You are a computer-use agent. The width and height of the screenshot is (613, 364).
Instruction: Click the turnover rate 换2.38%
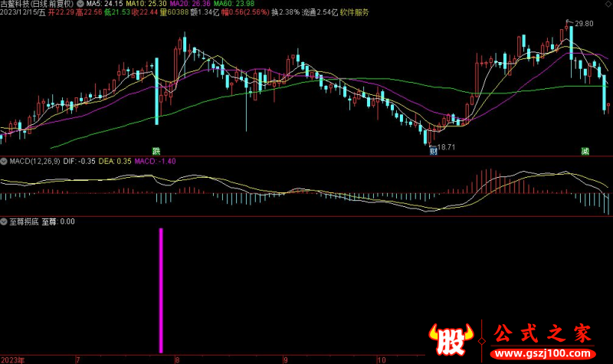click(x=285, y=12)
